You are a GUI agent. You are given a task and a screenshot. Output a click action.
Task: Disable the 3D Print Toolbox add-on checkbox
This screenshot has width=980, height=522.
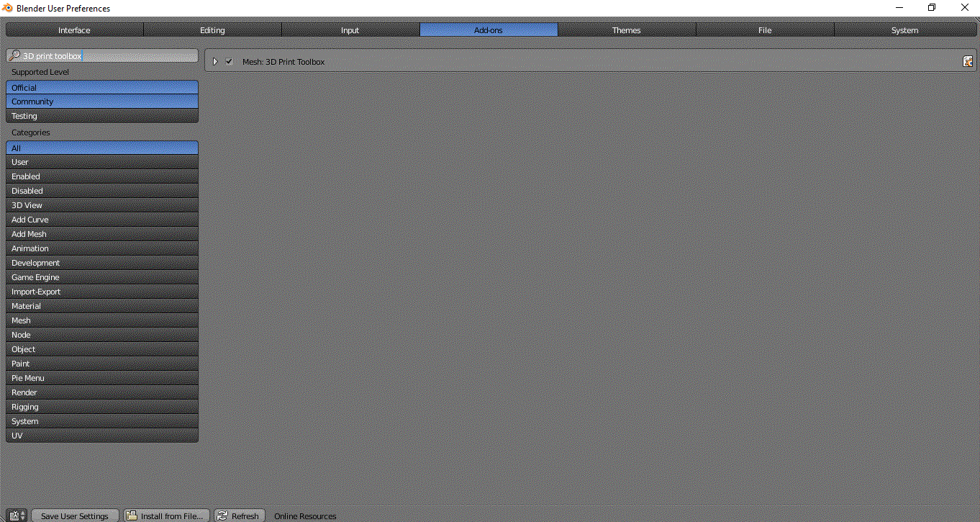pyautogui.click(x=229, y=62)
